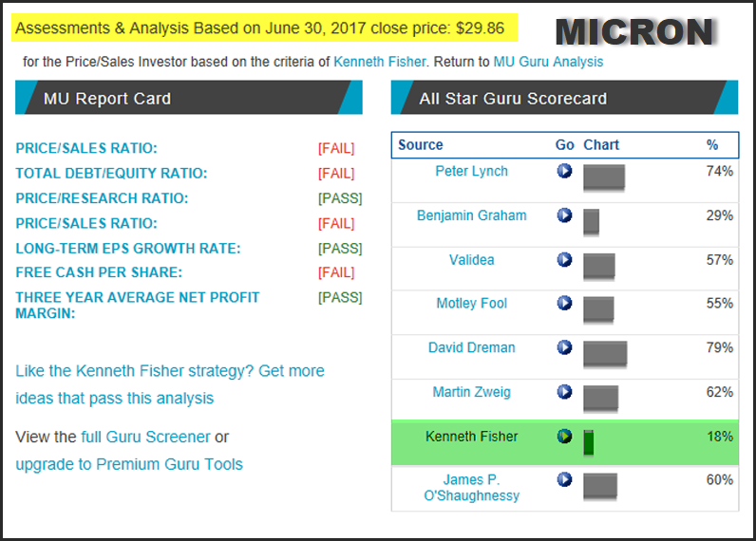Open Peter Lynch guru name link

(x=471, y=172)
